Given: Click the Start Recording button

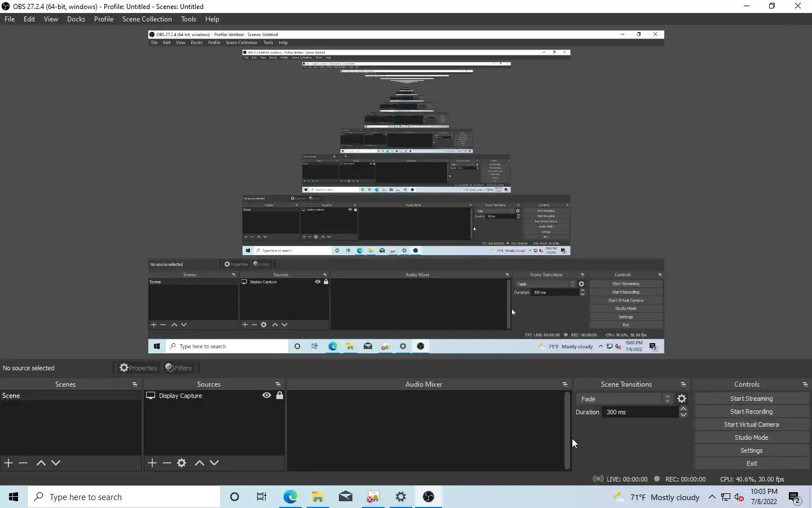Looking at the screenshot, I should tap(752, 411).
